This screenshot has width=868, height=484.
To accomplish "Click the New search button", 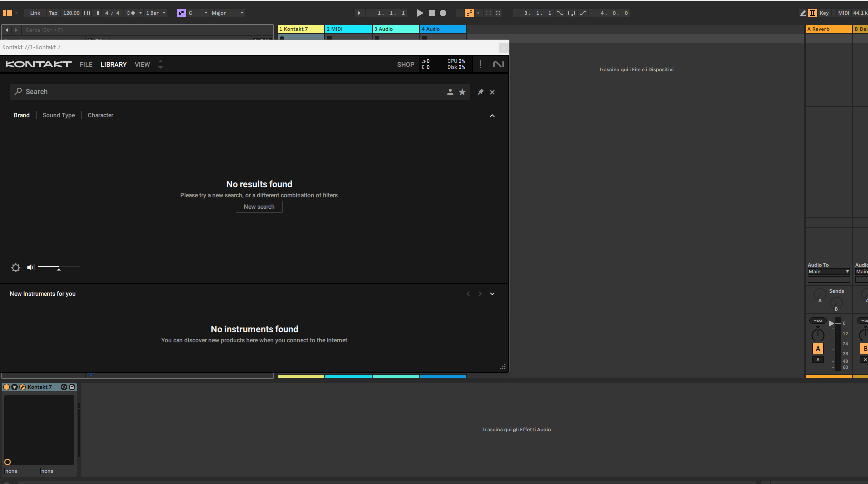I will [259, 207].
